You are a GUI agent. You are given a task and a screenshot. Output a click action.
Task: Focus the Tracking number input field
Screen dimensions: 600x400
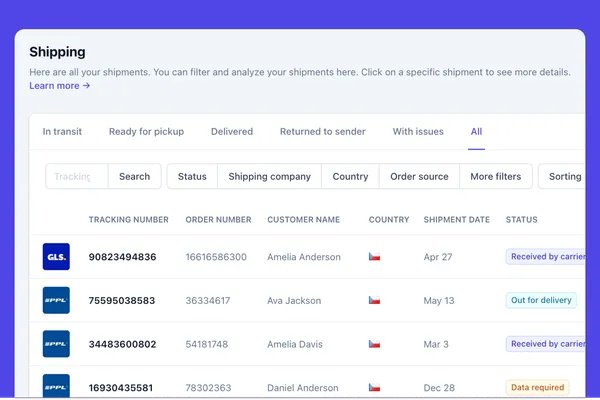(76, 177)
